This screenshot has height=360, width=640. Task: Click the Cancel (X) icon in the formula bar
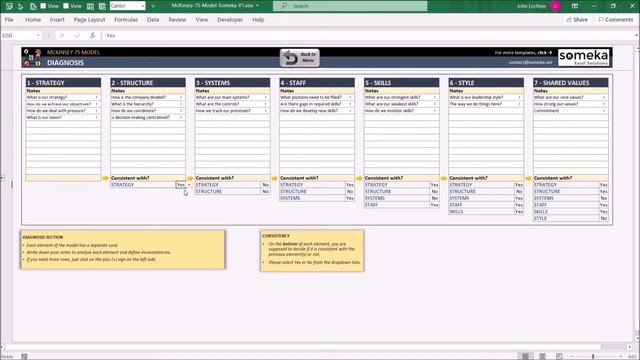[x=62, y=36]
